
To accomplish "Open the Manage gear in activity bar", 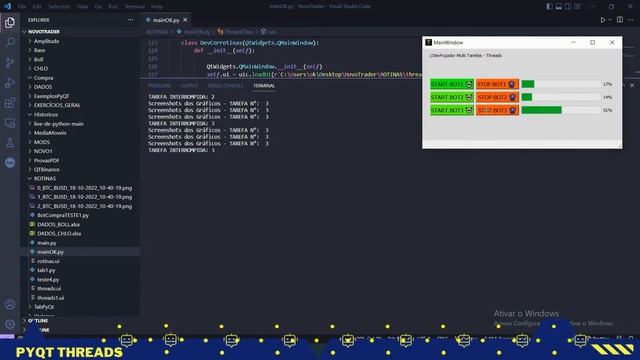I will pyautogui.click(x=10, y=324).
